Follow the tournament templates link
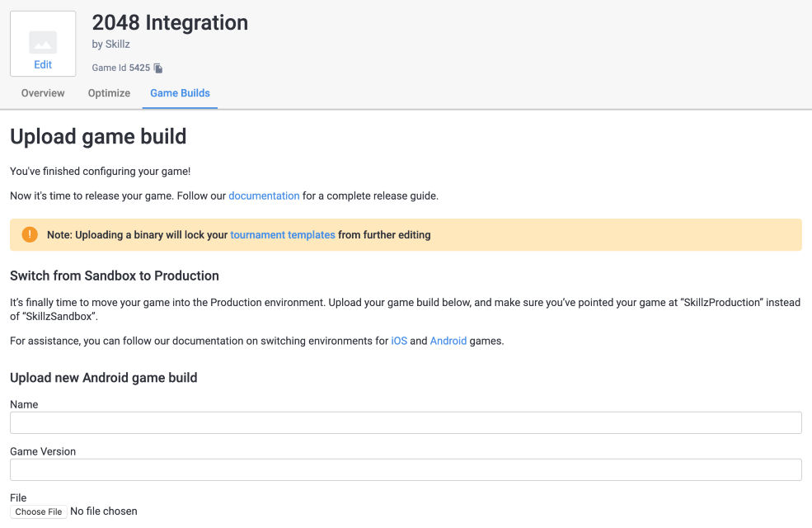 tap(283, 235)
